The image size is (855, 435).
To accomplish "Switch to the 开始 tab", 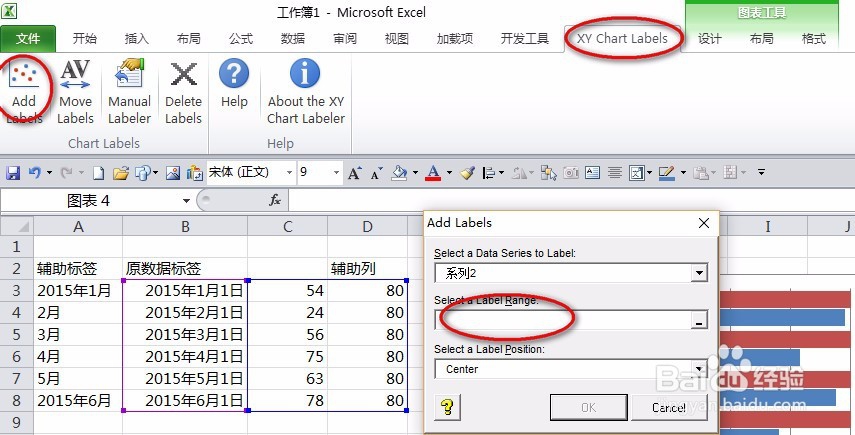I will point(85,39).
